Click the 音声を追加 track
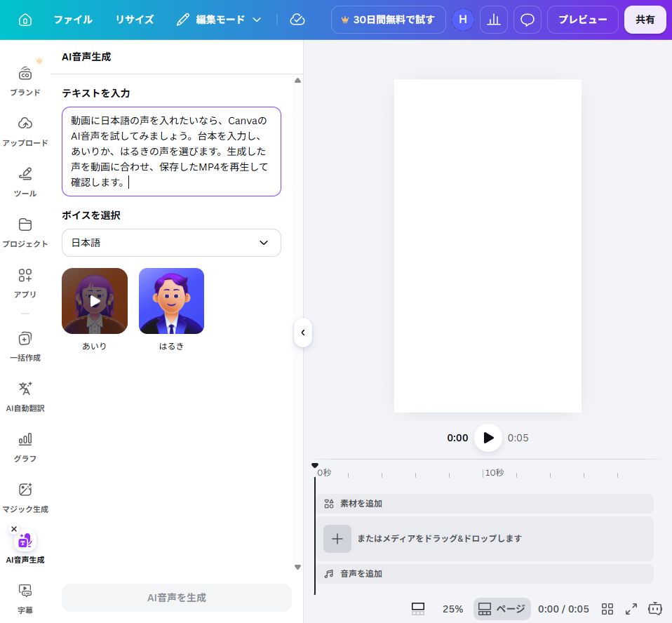The image size is (672, 623). 485,574
